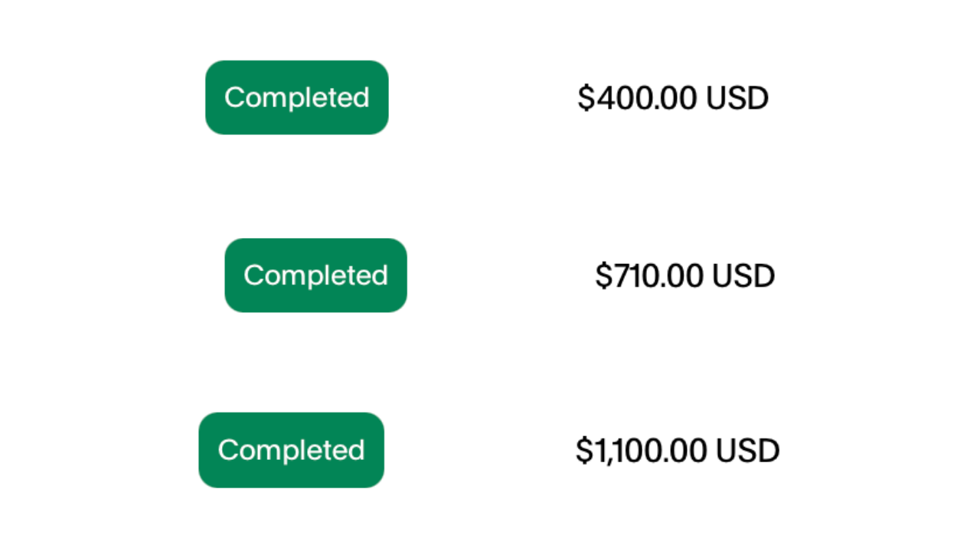This screenshot has width=980, height=551.
Task: Click the USD label in the $710.00 row
Action: [743, 276]
